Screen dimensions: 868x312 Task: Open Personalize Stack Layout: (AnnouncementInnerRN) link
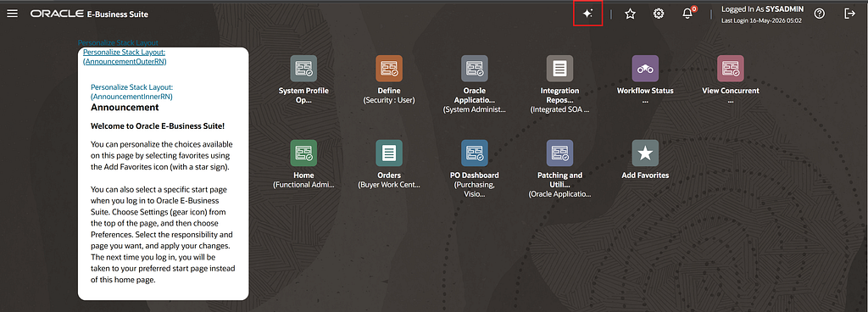(132, 92)
